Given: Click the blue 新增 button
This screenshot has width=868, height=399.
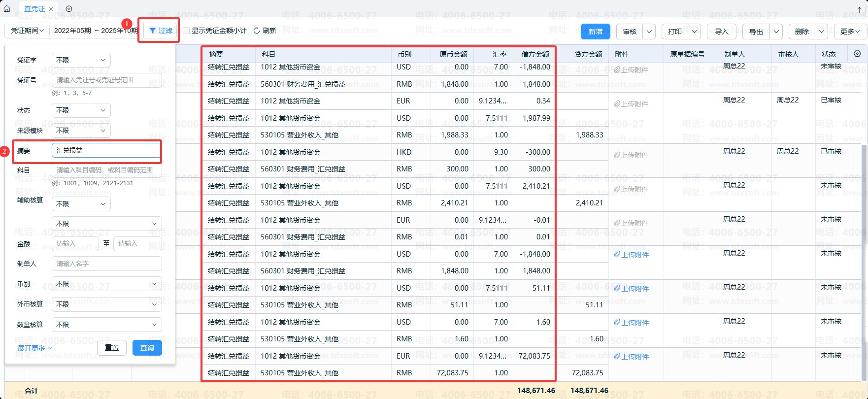Looking at the screenshot, I should pos(595,32).
